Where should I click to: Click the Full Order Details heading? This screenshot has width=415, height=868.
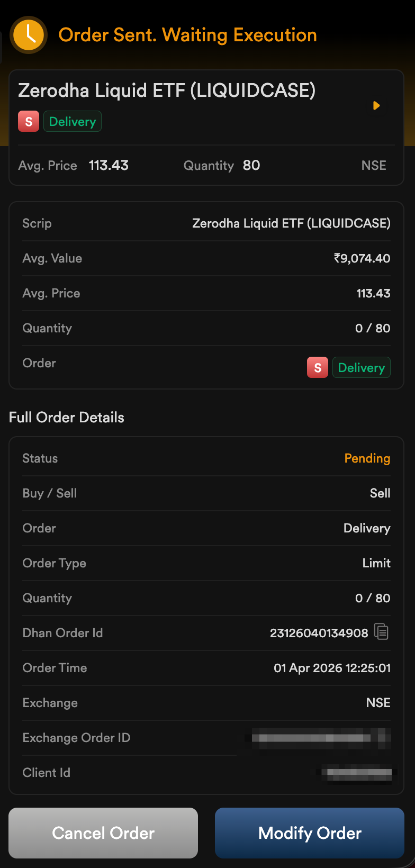(x=67, y=418)
